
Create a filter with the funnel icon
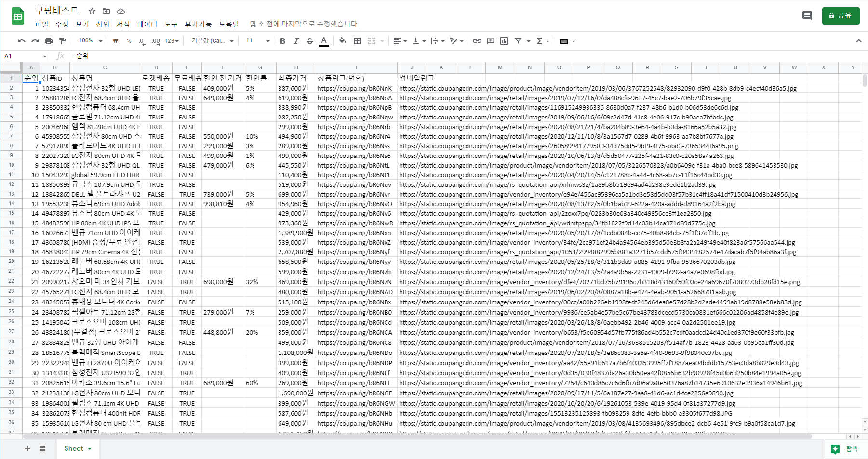click(x=518, y=41)
